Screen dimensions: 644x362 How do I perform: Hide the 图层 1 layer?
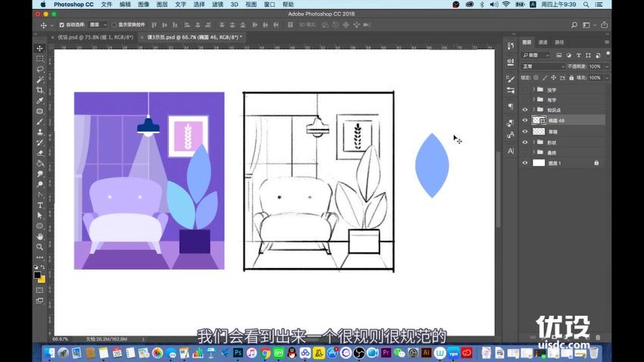525,163
